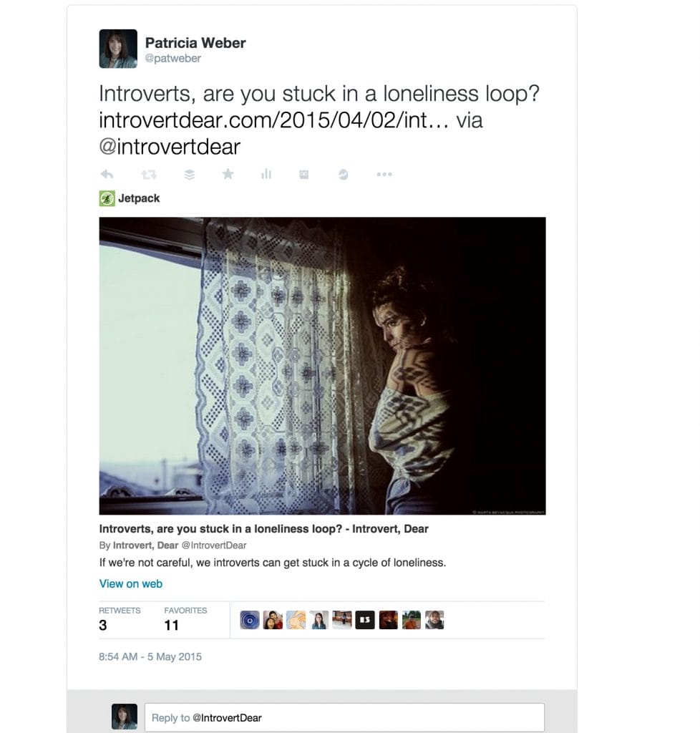The image size is (700, 733).
Task: Click the View on web link
Action: click(131, 584)
